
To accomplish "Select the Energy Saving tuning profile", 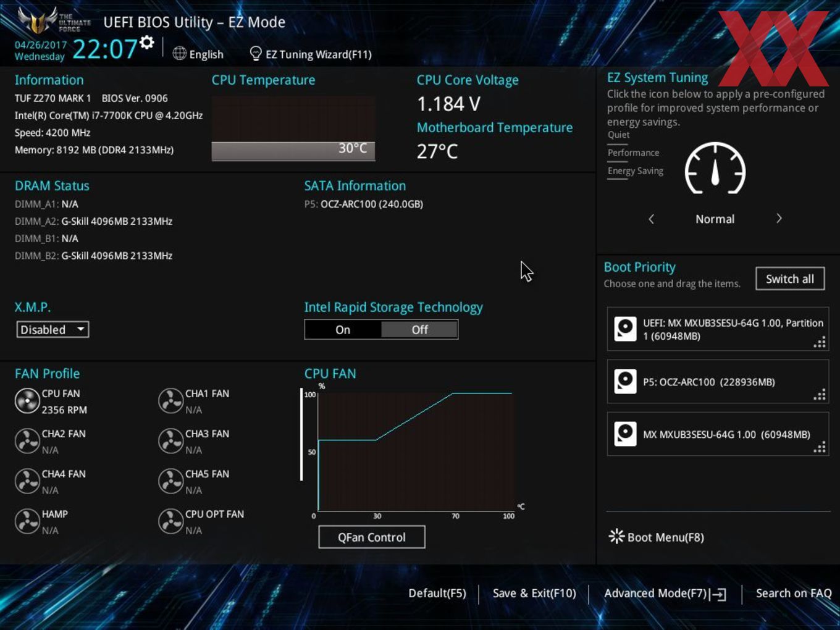I will tap(635, 171).
